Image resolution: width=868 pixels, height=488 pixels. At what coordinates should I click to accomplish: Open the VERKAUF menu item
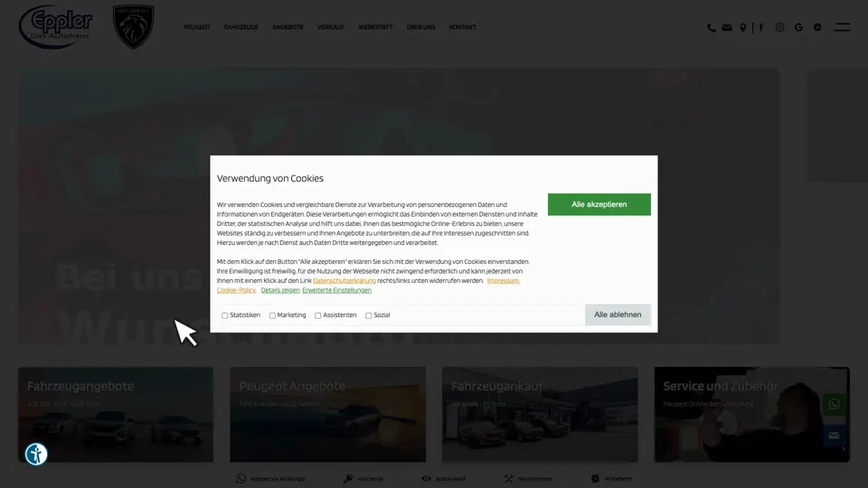[331, 27]
